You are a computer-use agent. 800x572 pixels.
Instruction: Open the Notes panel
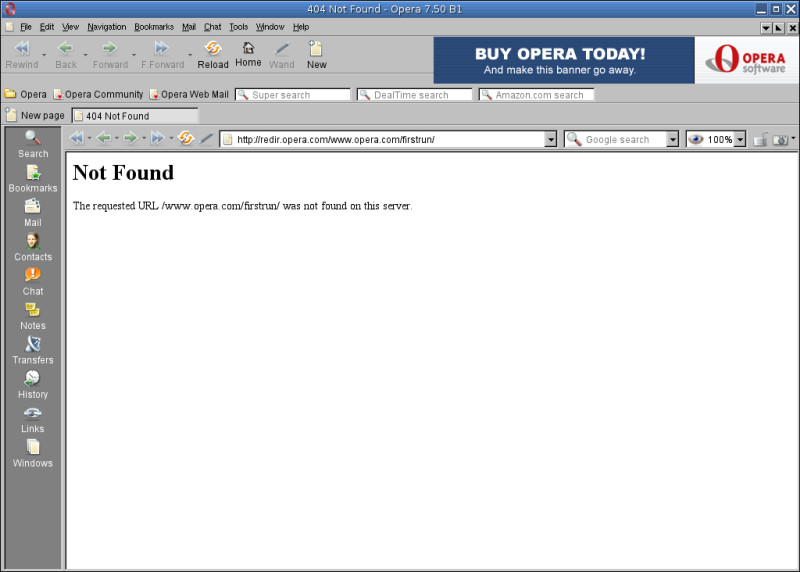(33, 316)
